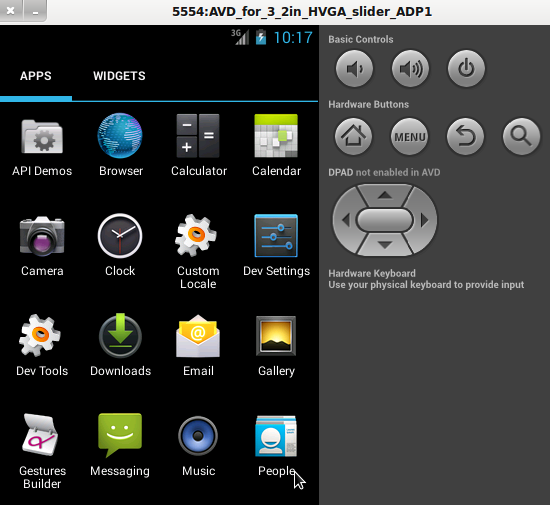Open the API Demos app
This screenshot has height=505, width=550.
point(42,145)
